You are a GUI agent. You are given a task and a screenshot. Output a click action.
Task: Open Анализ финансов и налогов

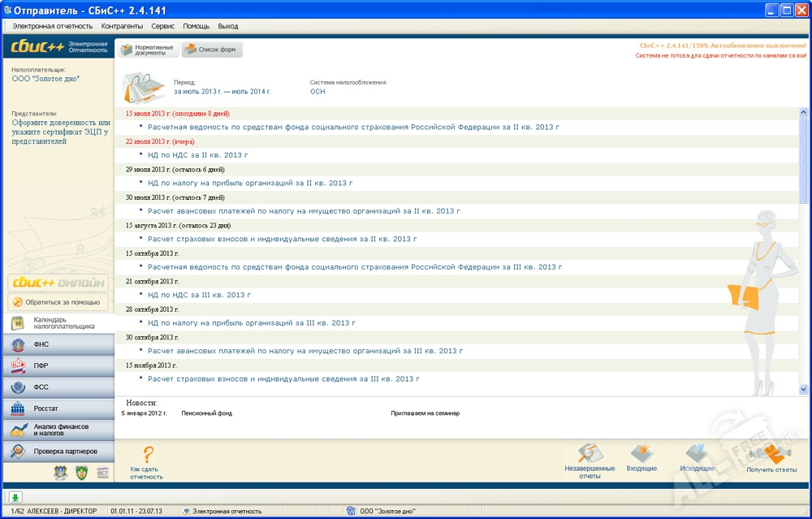(x=57, y=430)
